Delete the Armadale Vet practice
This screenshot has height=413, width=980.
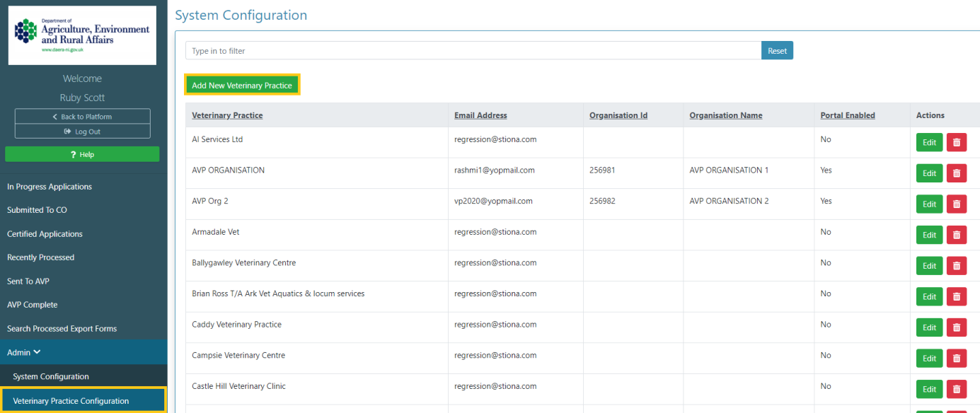coord(957,235)
